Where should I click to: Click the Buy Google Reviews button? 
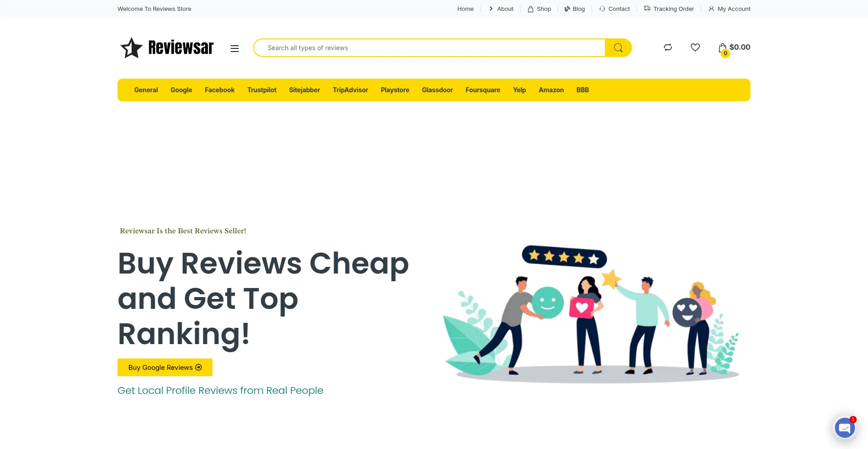tap(165, 368)
